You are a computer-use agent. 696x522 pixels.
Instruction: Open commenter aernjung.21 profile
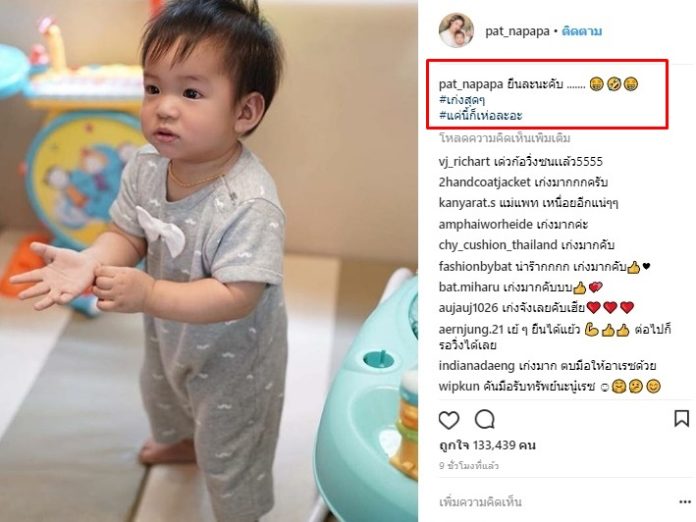[471, 329]
